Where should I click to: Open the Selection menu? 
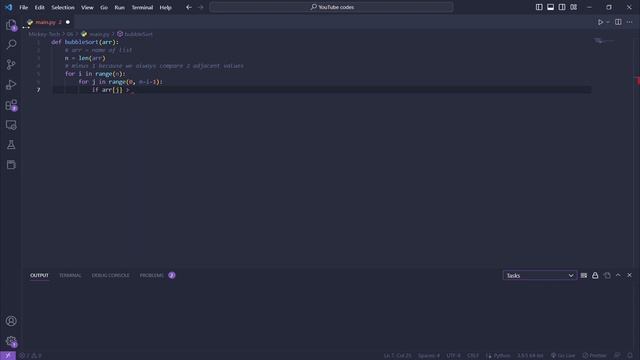coord(63,7)
